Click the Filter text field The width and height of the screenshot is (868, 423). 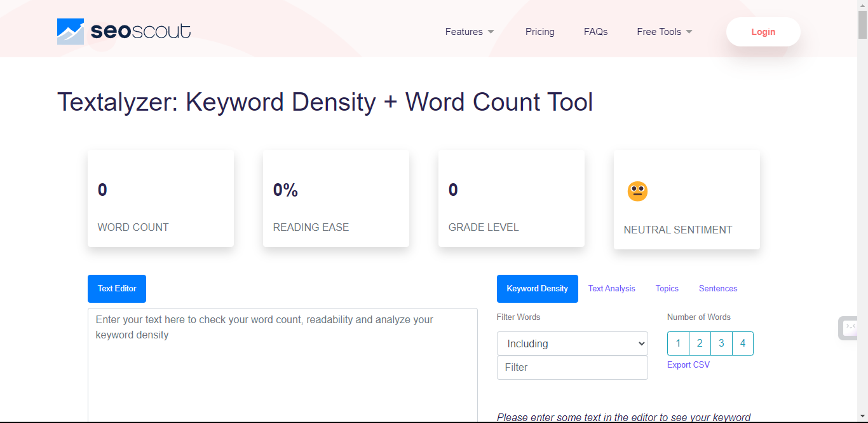coord(573,368)
